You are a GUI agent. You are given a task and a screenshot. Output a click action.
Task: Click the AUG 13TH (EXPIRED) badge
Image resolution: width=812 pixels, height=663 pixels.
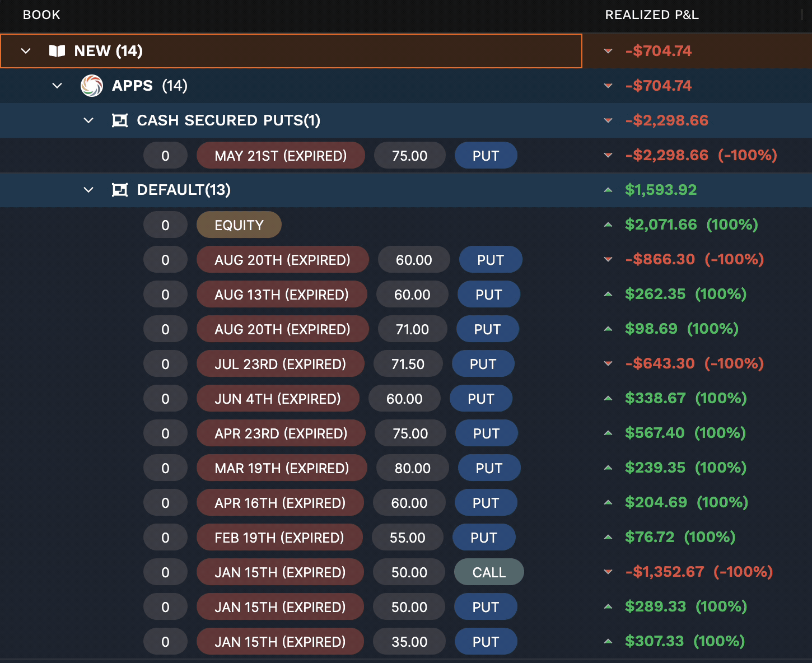pos(282,295)
